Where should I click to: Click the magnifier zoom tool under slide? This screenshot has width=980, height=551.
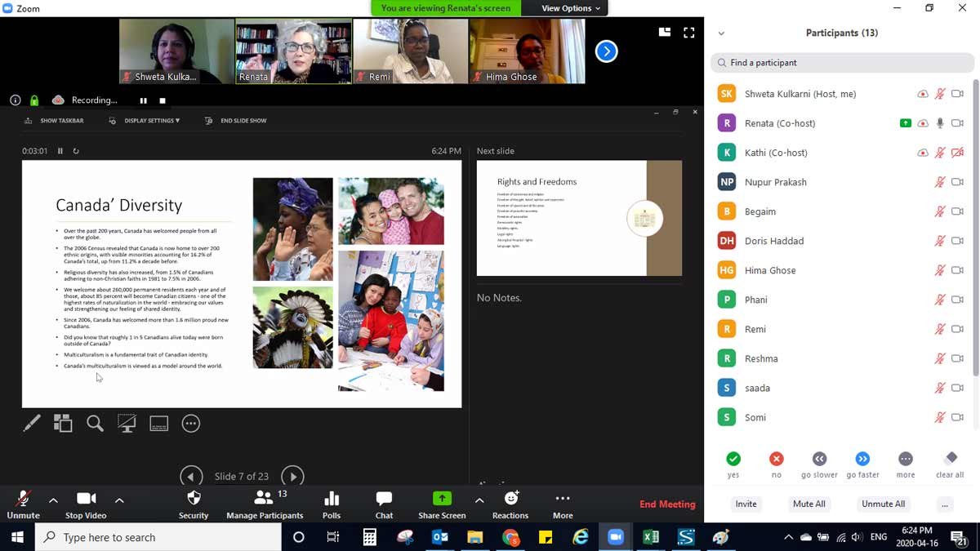click(x=95, y=423)
